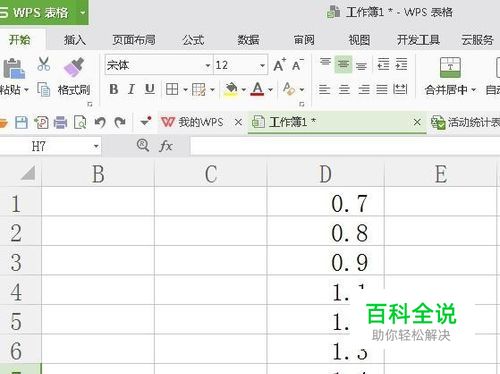Click export to PDF icon
Screen dimensions: 500x374
click(x=41, y=122)
